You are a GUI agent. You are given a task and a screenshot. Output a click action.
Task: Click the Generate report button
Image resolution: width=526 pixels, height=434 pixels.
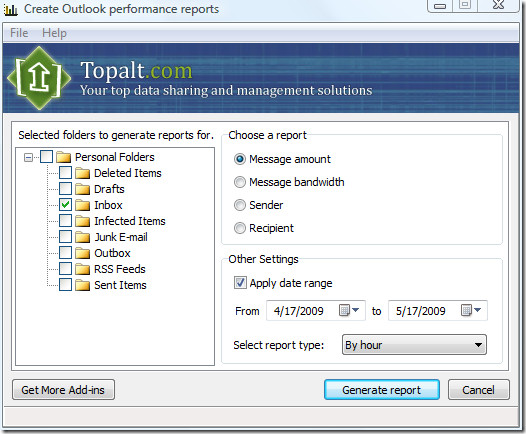(x=382, y=390)
